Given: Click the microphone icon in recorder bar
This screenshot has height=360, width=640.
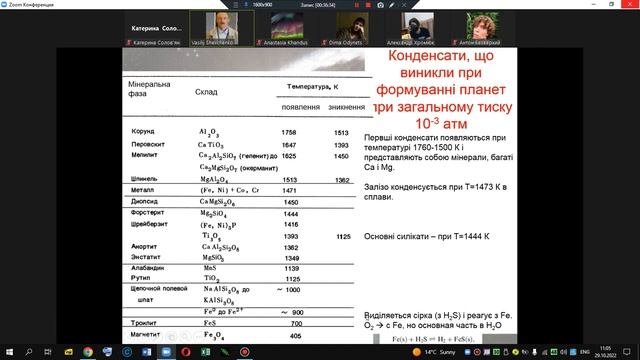Looking at the screenshot, I should click(246, 5).
